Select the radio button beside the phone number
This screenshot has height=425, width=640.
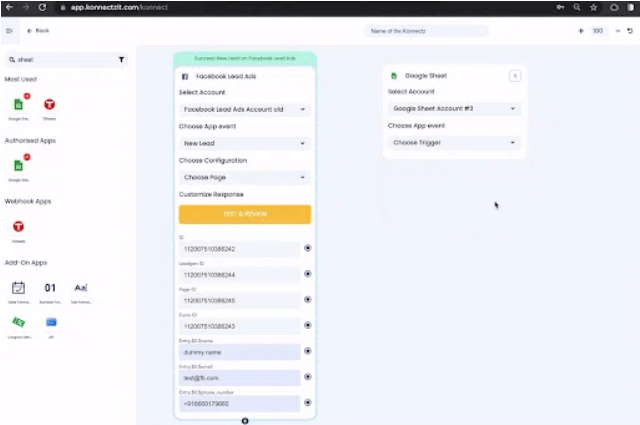(308, 402)
